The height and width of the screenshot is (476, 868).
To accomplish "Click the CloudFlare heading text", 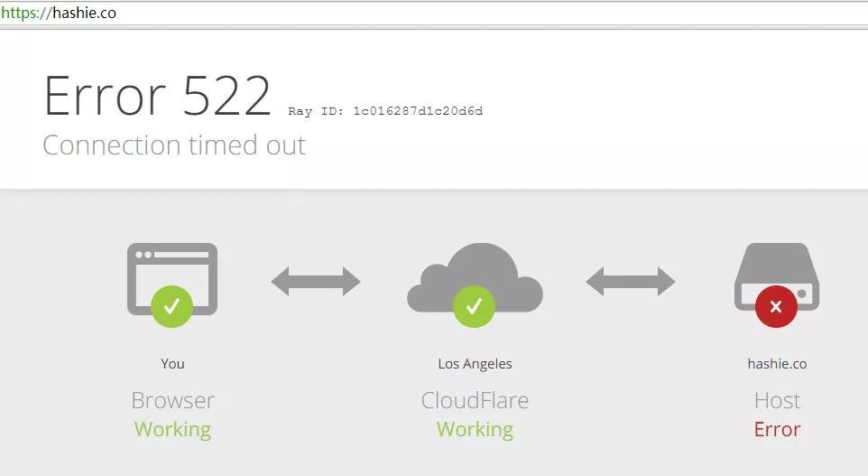I will (475, 400).
